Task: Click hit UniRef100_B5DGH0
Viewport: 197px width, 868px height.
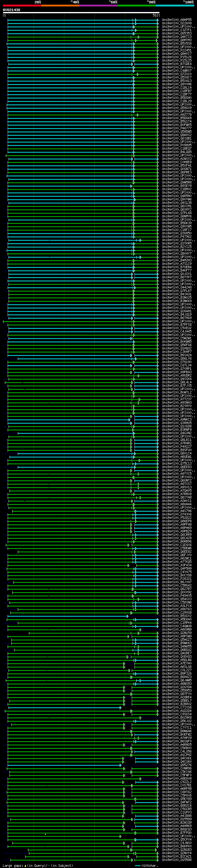Action: click(x=177, y=98)
